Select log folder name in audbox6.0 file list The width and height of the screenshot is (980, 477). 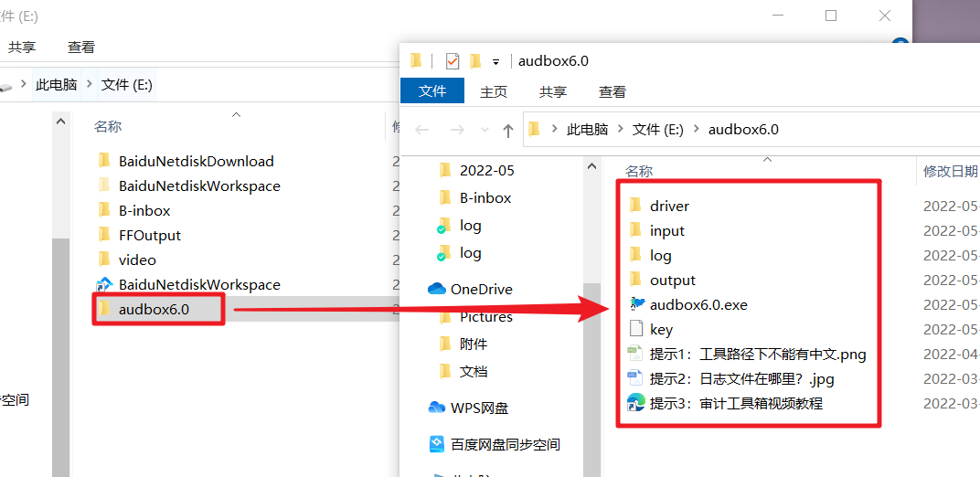click(661, 255)
